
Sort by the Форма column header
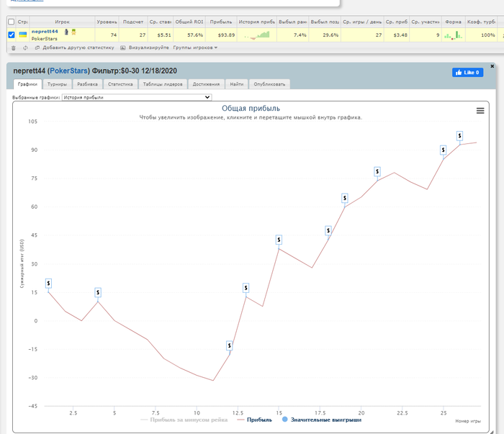(453, 22)
